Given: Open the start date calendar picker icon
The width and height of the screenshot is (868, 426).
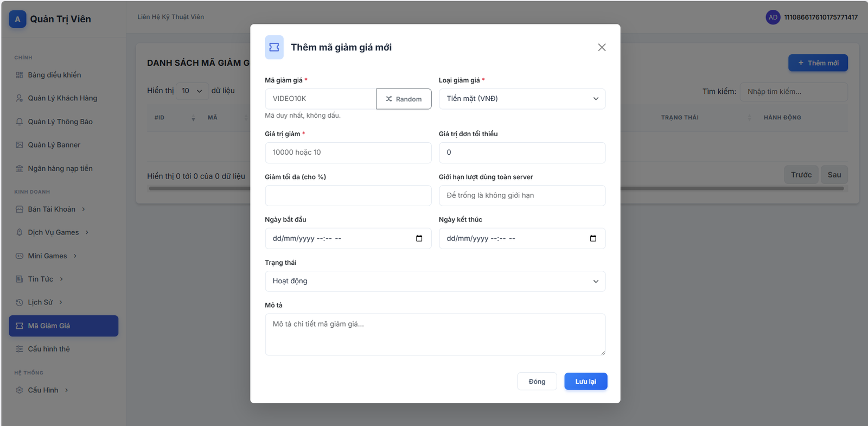Looking at the screenshot, I should click(x=419, y=238).
